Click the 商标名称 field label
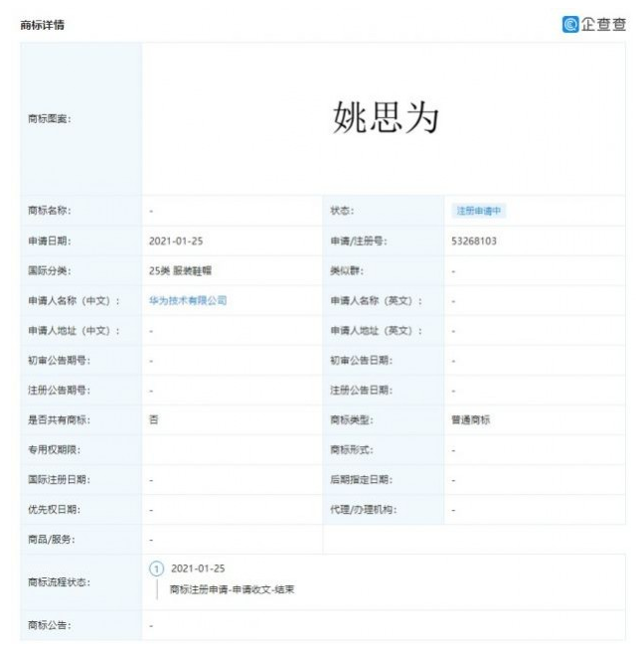The height and width of the screenshot is (646, 644). point(50,211)
